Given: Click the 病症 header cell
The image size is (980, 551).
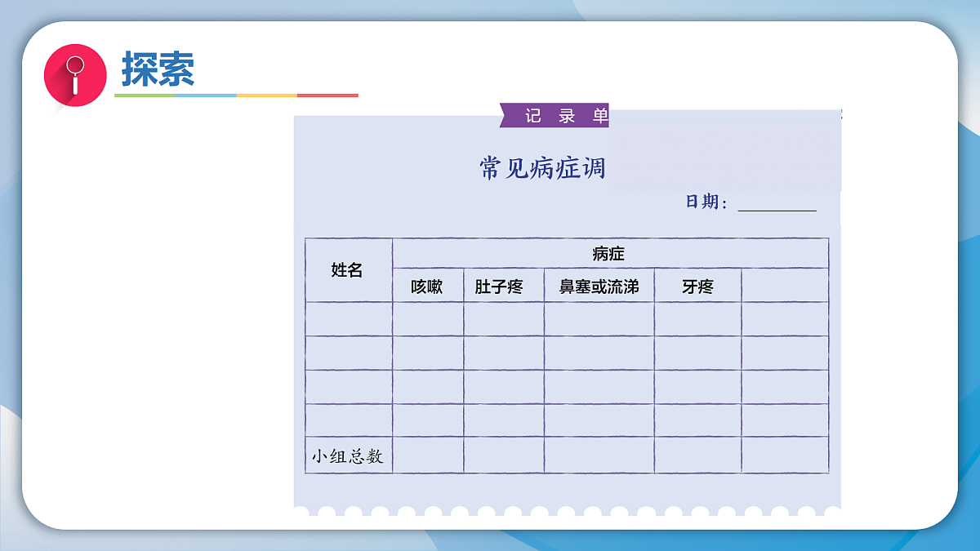Looking at the screenshot, I should pos(610,253).
